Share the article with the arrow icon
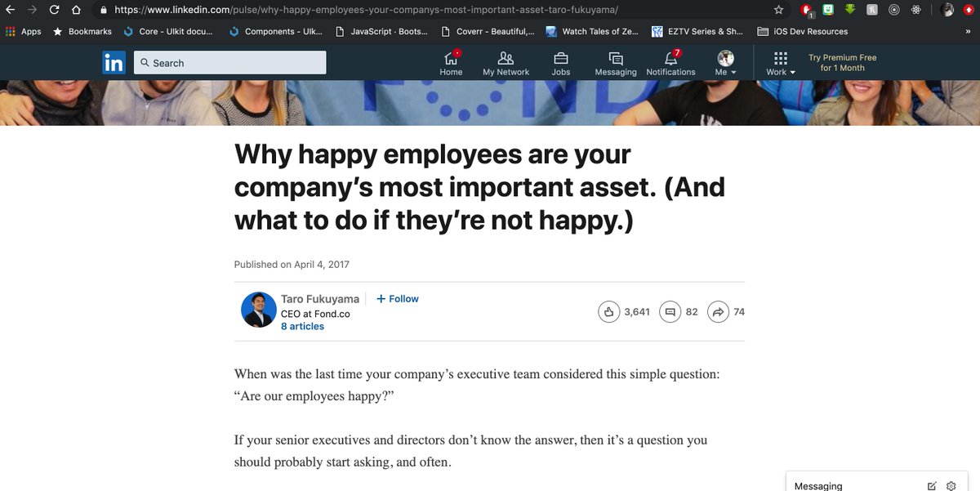Viewport: 980px width, 491px height. [x=718, y=311]
